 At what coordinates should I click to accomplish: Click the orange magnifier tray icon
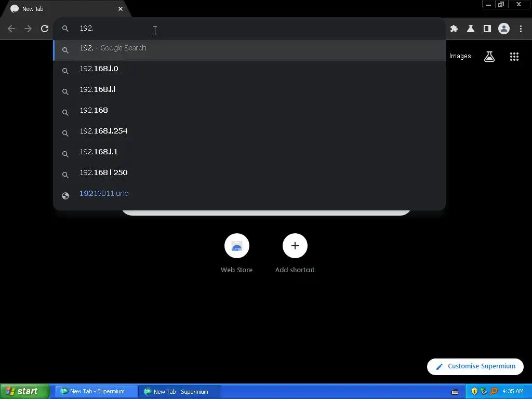tap(494, 392)
